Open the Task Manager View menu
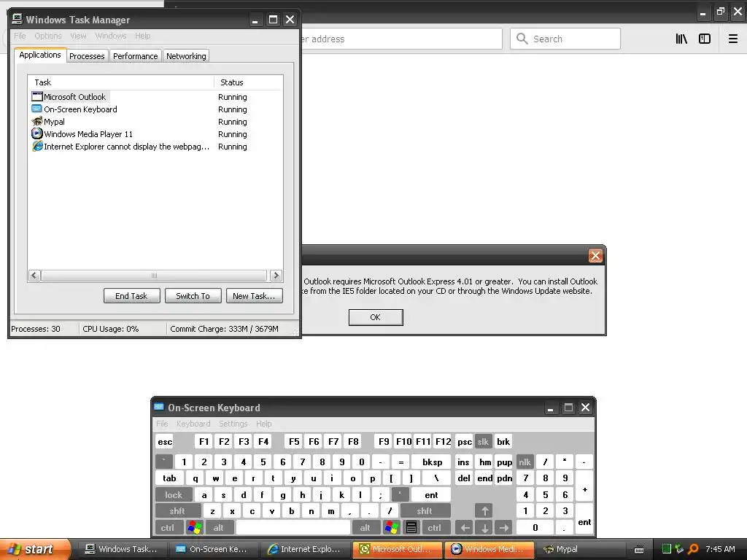Image resolution: width=747 pixels, height=560 pixels. [79, 36]
